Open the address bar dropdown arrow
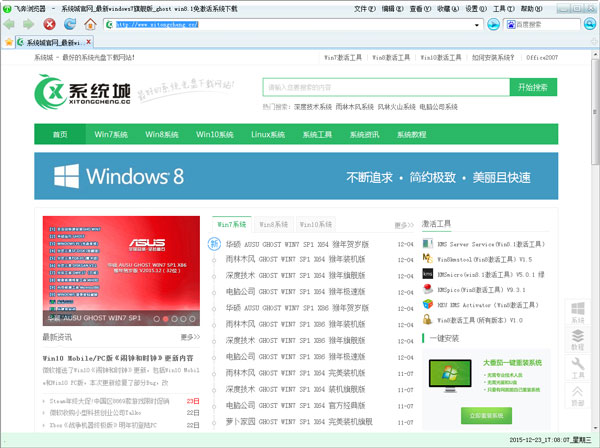Viewport: 600px width, 448px height. tap(477, 25)
